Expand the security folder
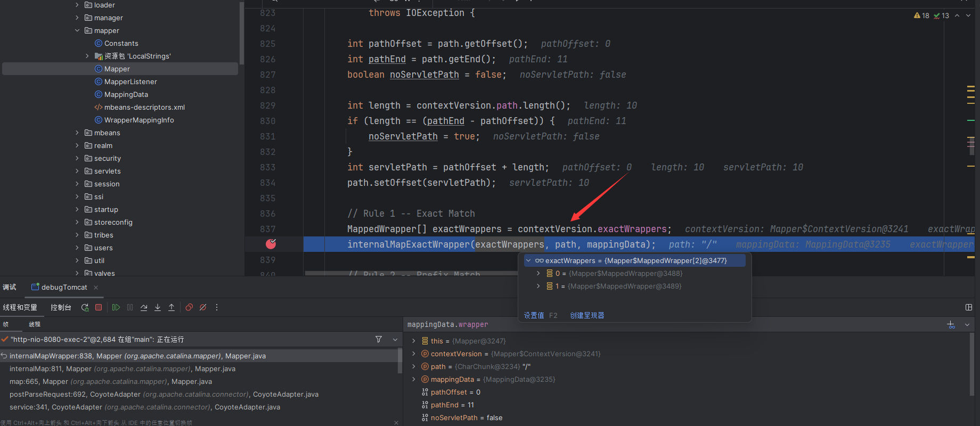Screen dimensions: 980x426 tap(77, 158)
